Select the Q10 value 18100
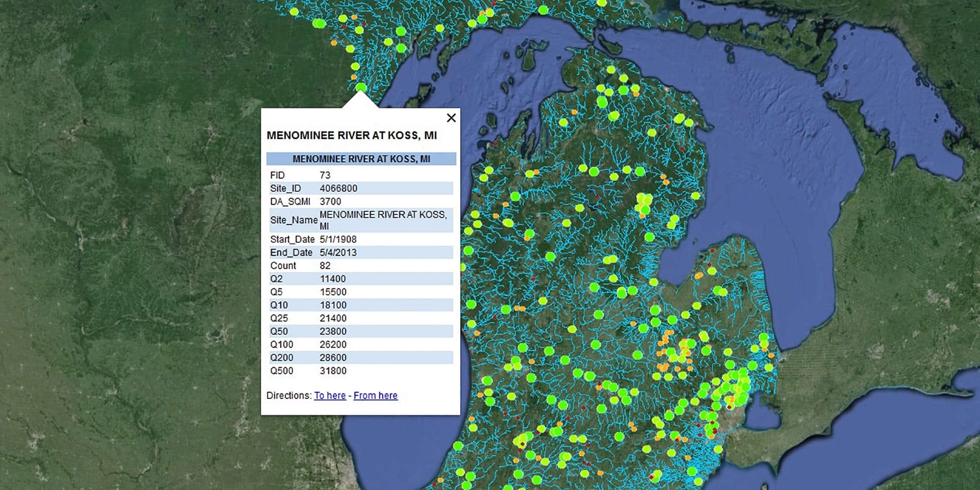 point(333,305)
